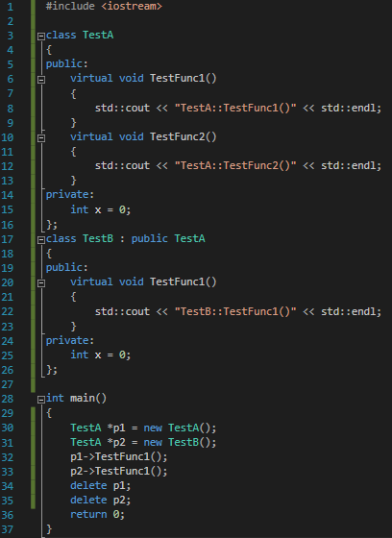392x538 pixels.
Task: Click std::endl on line 22
Action: pyautogui.click(x=349, y=311)
